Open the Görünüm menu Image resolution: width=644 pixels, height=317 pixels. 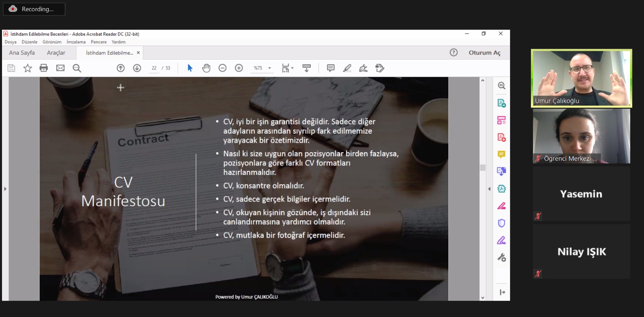coord(52,42)
